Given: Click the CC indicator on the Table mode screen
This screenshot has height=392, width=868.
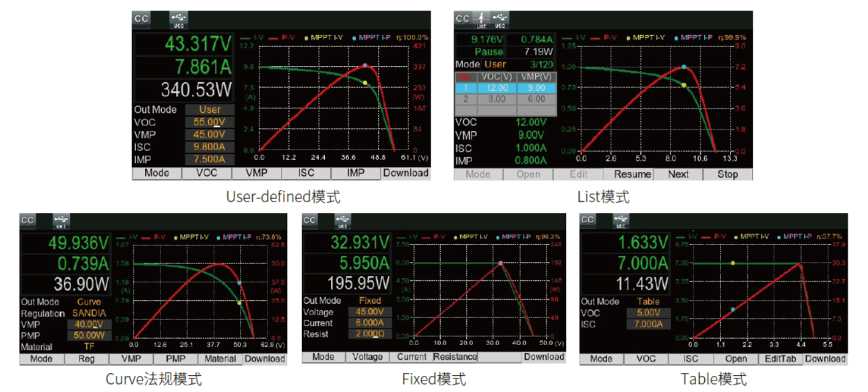Looking at the screenshot, I should click(x=588, y=220).
